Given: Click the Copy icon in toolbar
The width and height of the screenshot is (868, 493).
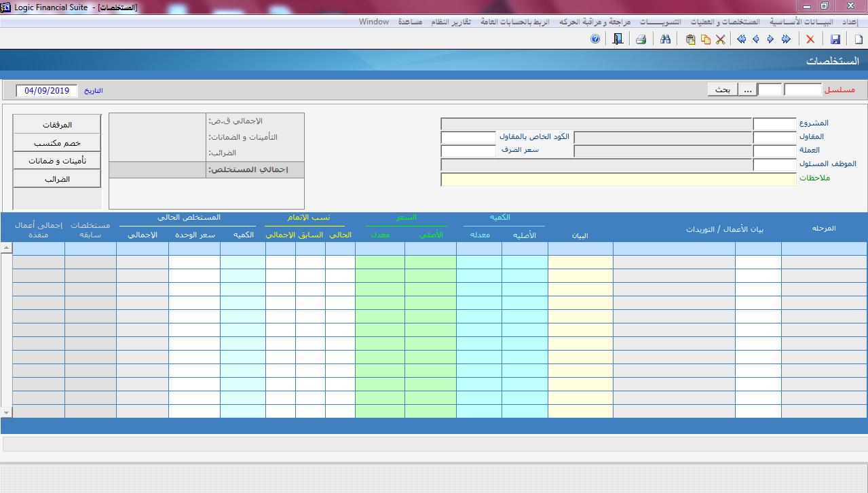Looking at the screenshot, I should [705, 39].
